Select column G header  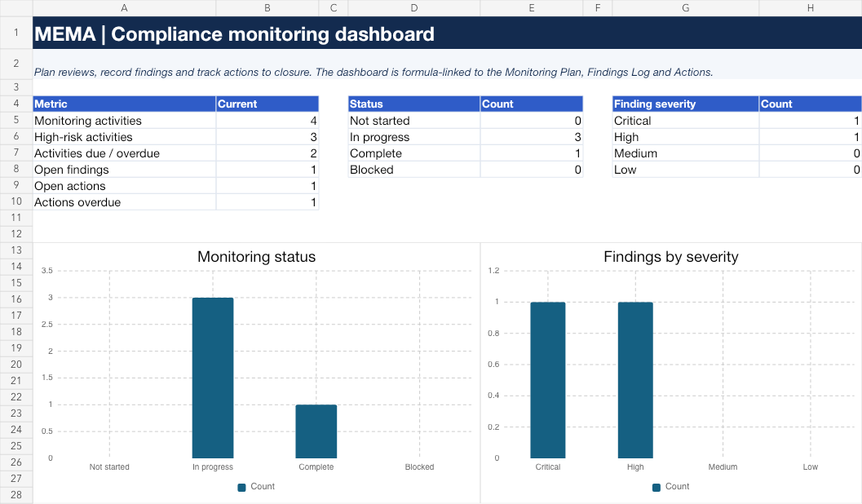click(686, 7)
